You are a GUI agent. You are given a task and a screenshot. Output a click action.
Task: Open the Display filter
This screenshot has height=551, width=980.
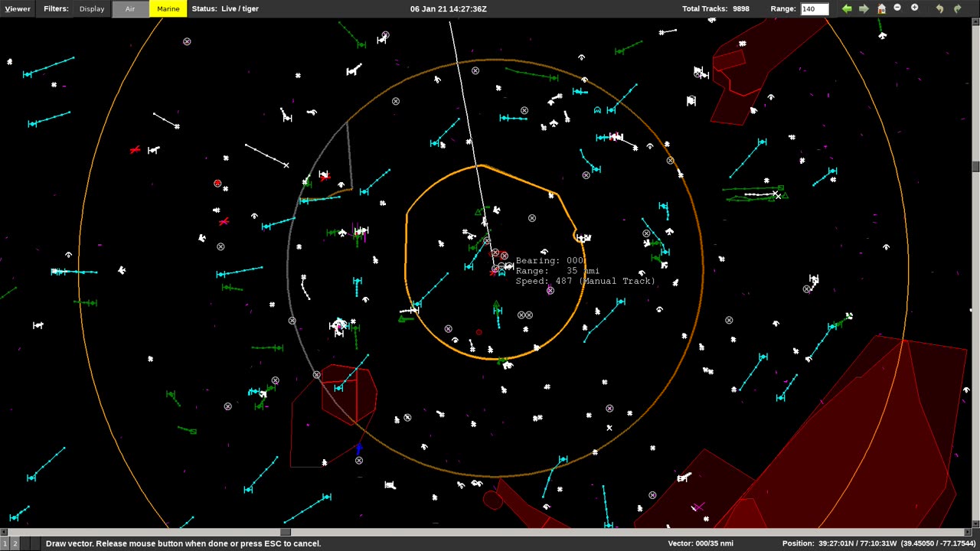(92, 9)
